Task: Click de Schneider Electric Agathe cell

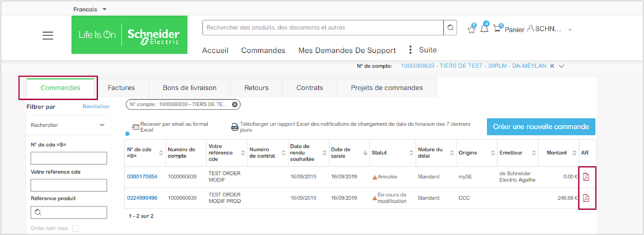Action: [518, 177]
